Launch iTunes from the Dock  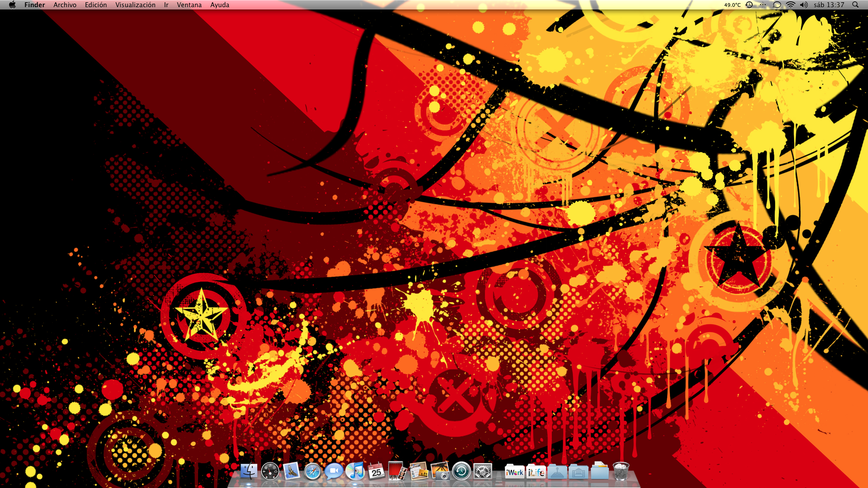tap(355, 471)
